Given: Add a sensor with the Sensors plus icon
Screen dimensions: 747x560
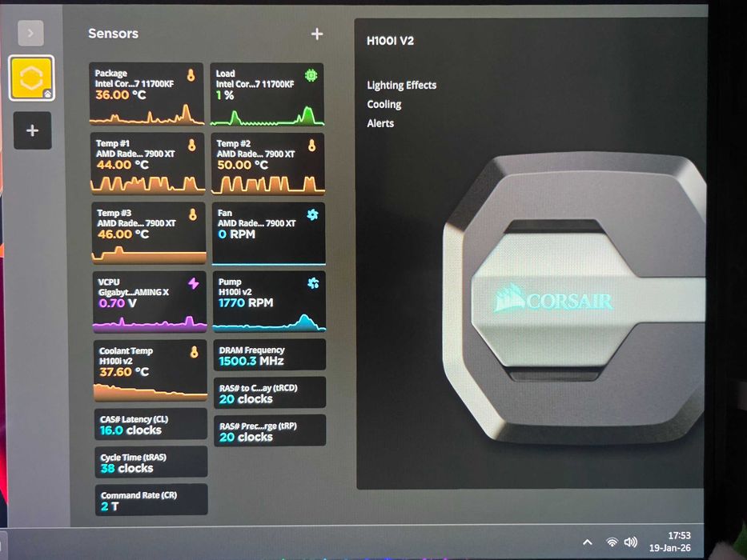Looking at the screenshot, I should [x=317, y=34].
